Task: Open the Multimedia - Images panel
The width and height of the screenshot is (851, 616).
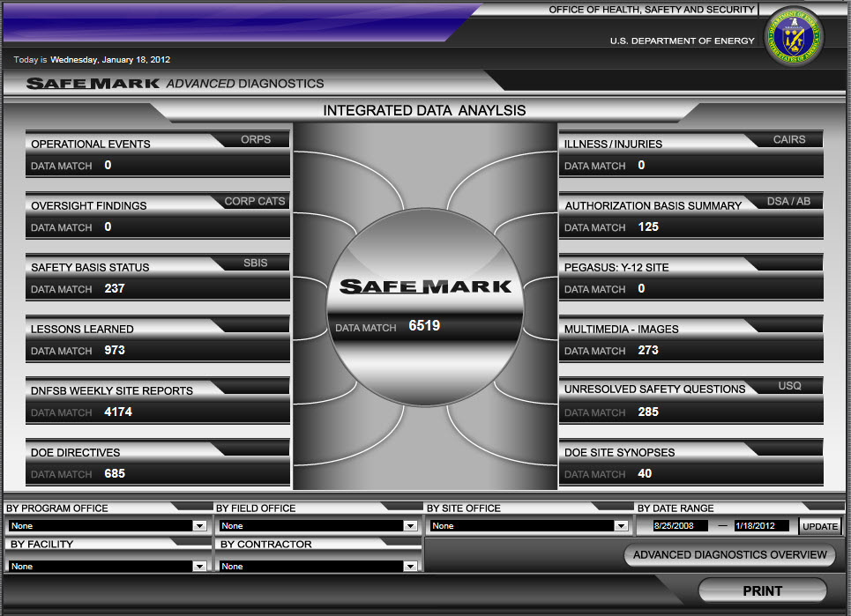Action: click(691, 339)
